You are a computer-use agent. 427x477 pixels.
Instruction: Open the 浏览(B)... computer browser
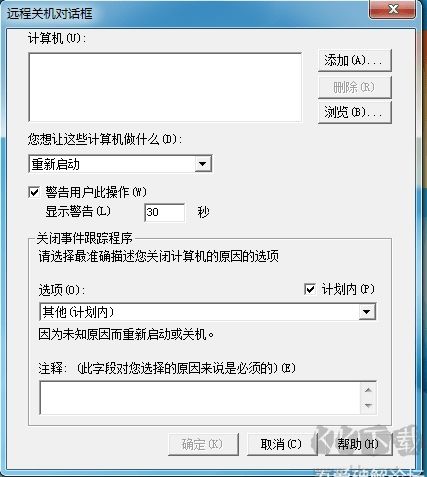coord(355,112)
